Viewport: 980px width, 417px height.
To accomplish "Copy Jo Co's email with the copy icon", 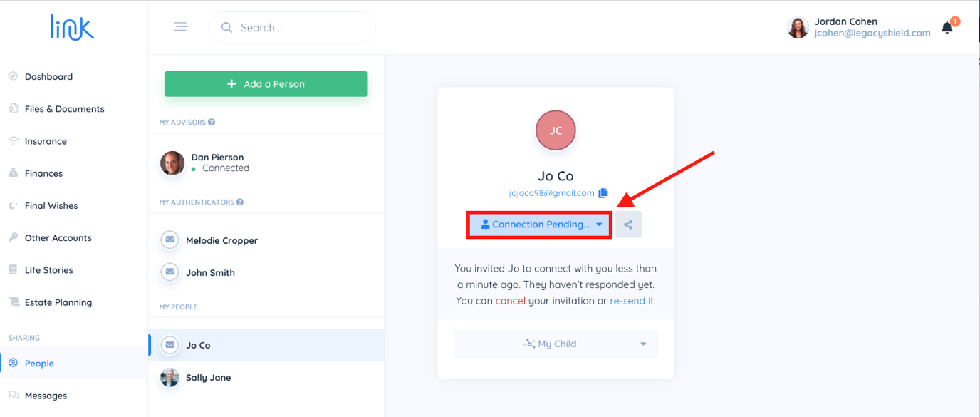I will click(603, 192).
